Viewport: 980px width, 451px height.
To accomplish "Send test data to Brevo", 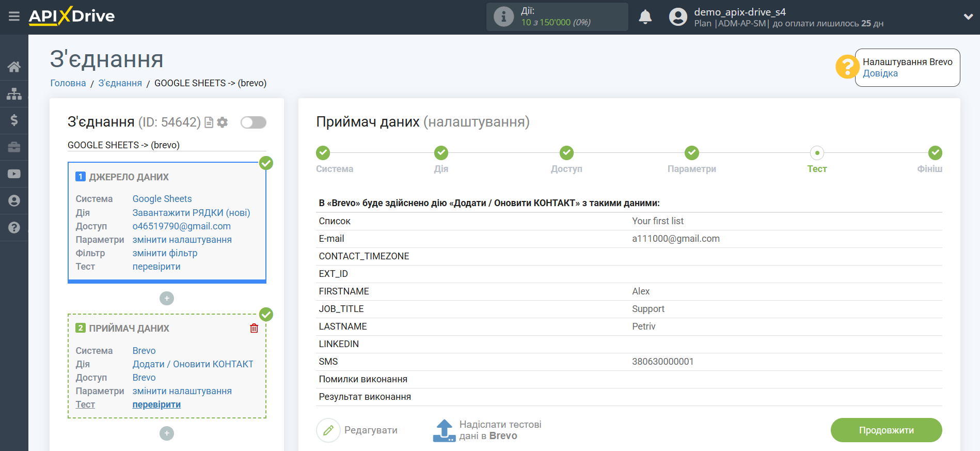I will coord(487,430).
